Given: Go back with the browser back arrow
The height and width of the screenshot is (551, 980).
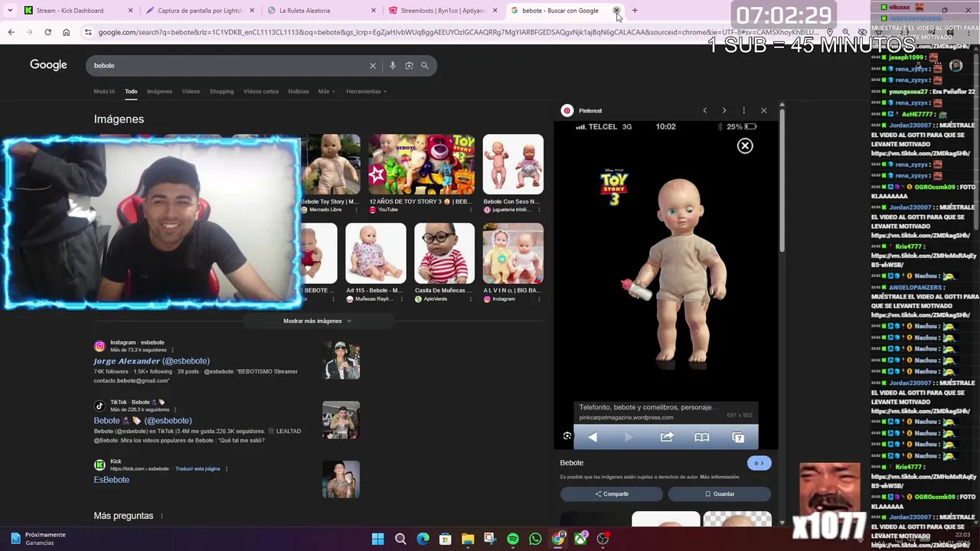Looking at the screenshot, I should [11, 32].
